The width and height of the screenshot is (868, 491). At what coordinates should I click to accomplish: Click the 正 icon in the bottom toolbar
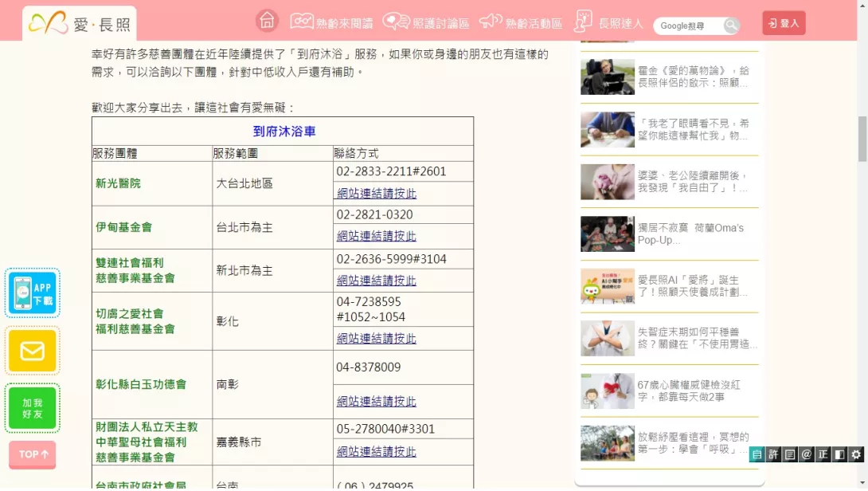coord(823,454)
